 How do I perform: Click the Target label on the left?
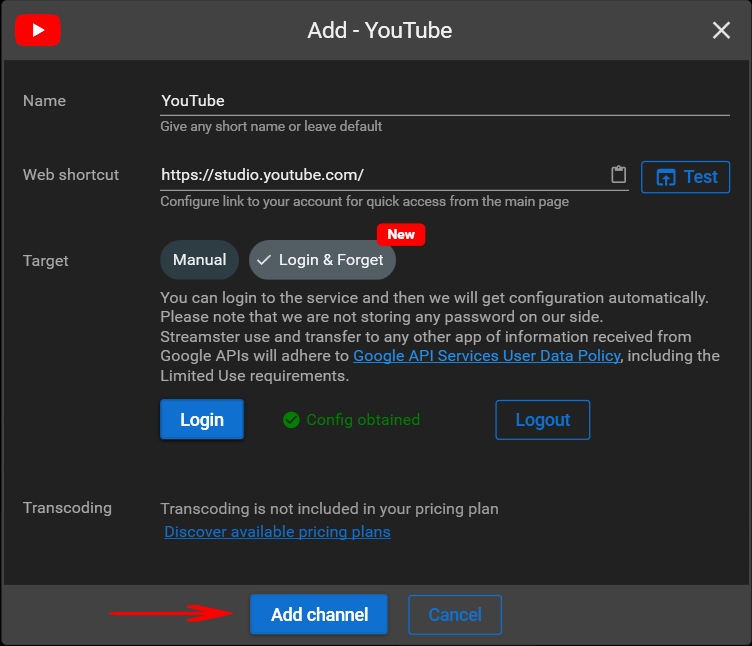(46, 260)
